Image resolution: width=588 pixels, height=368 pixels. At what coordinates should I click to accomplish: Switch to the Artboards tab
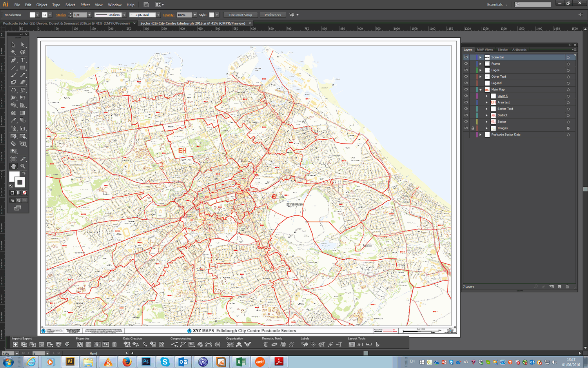click(x=519, y=50)
